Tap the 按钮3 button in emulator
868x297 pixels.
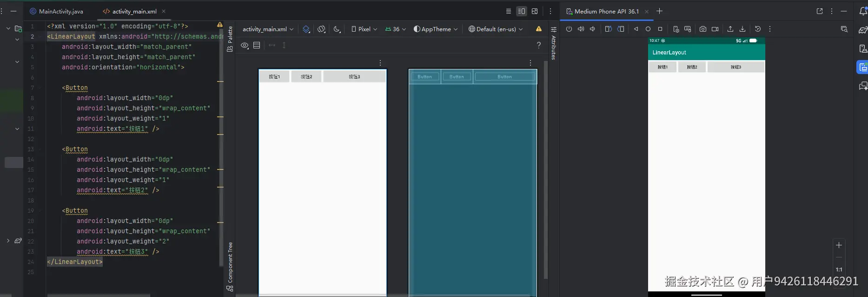click(735, 67)
